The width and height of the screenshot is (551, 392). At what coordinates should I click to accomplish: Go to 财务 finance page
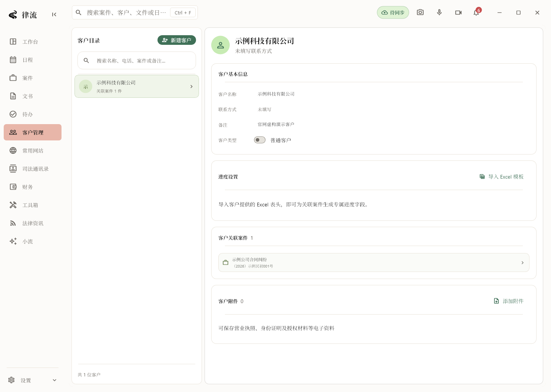point(33,187)
